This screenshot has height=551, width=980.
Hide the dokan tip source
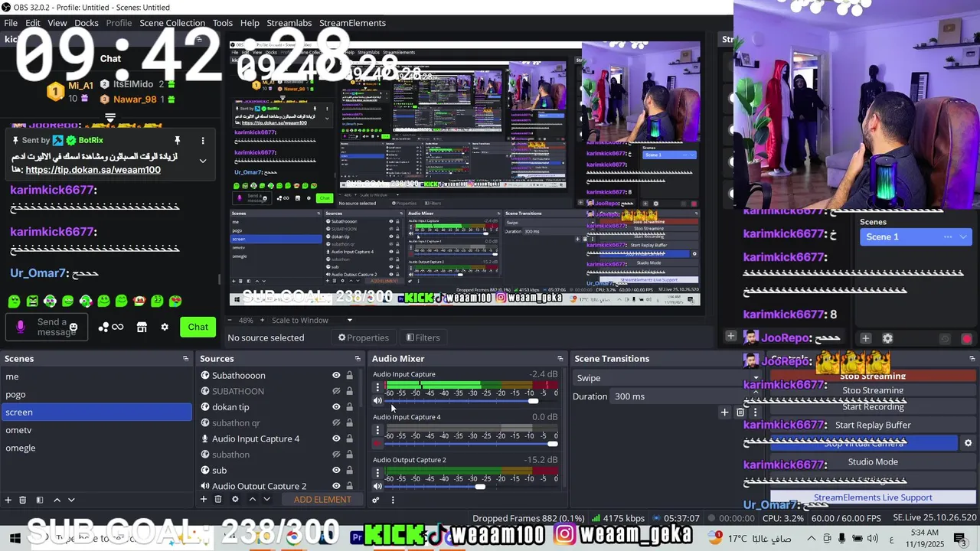click(x=335, y=407)
